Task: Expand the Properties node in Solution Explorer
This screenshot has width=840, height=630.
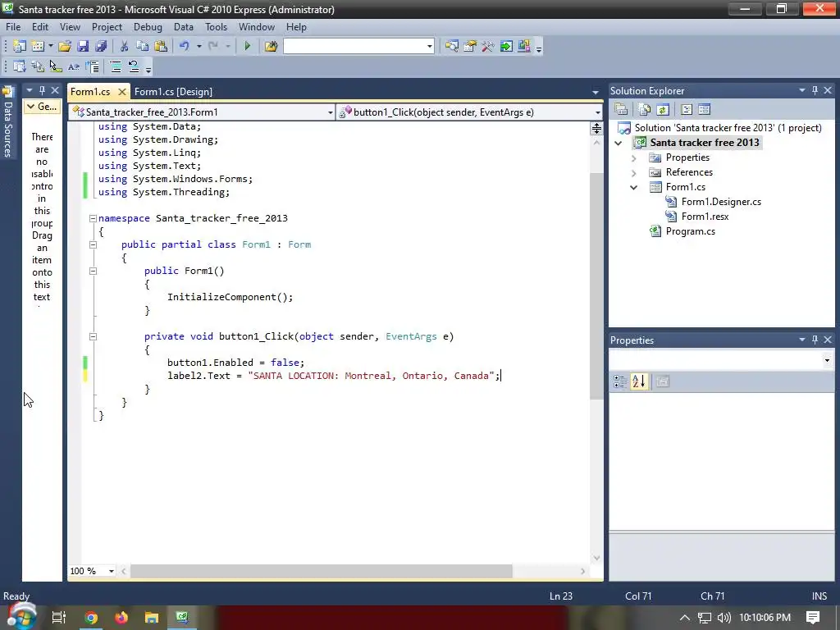Action: [634, 158]
